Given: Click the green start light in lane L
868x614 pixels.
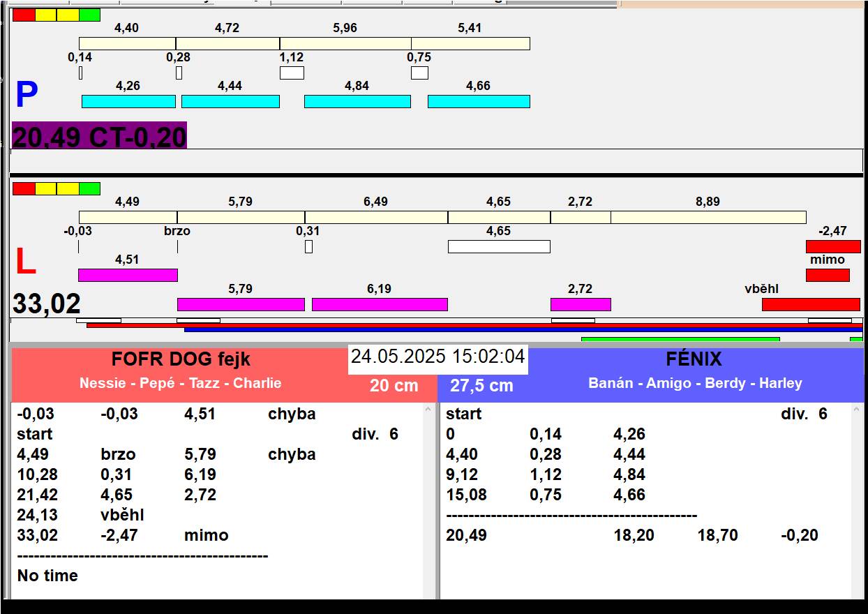Looking at the screenshot, I should pos(89,188).
